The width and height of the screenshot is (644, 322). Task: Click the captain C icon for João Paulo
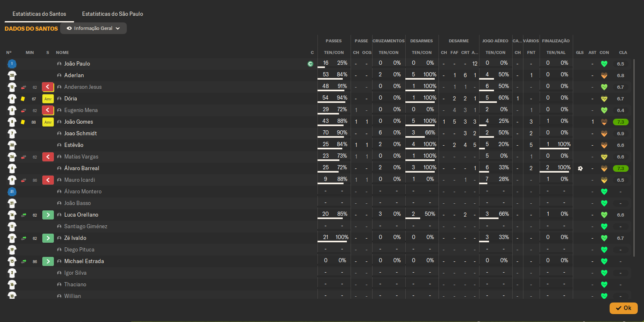[x=310, y=64]
